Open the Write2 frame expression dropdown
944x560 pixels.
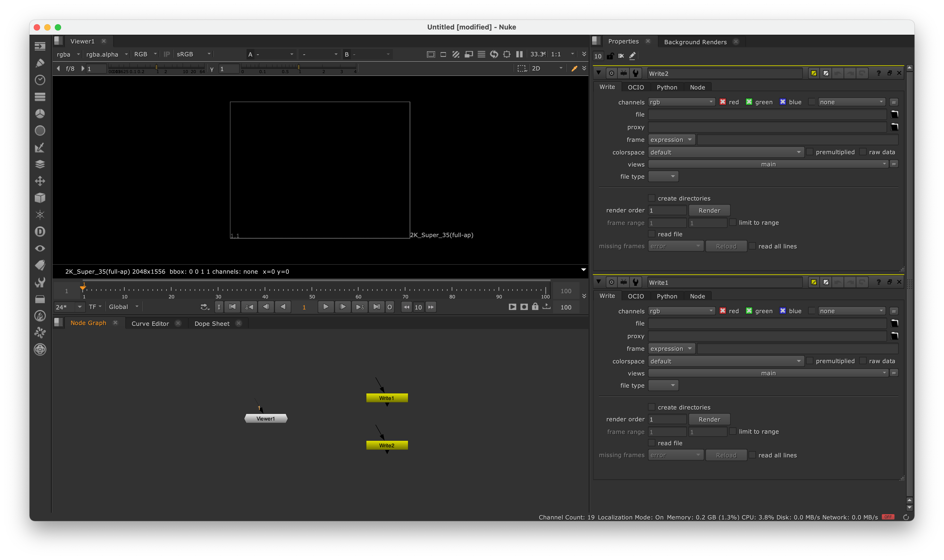[671, 140]
